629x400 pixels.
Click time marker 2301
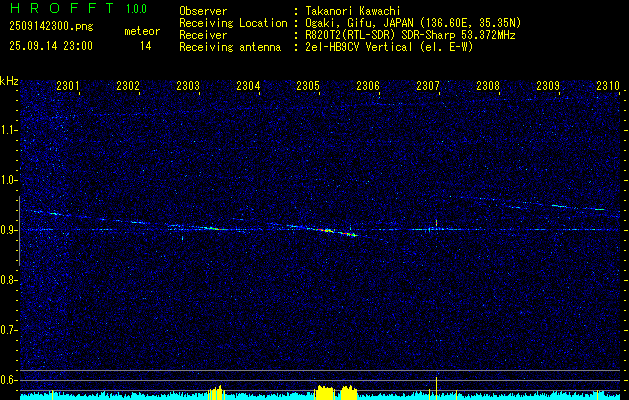coord(68,85)
